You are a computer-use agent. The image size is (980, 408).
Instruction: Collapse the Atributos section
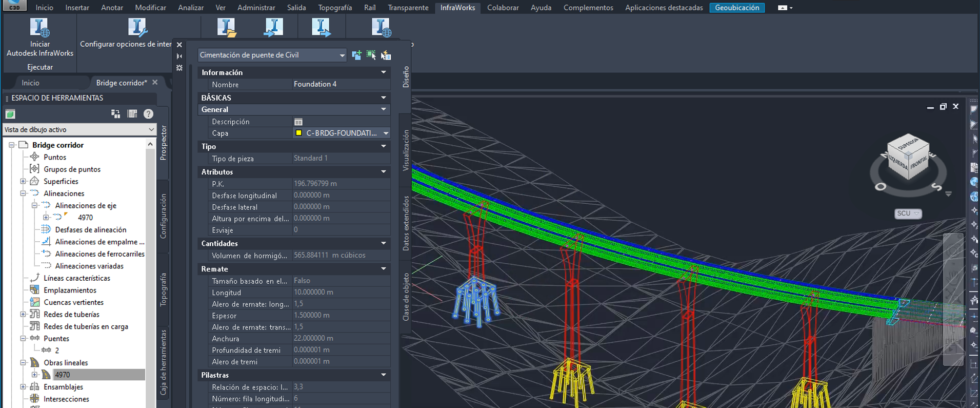click(383, 172)
